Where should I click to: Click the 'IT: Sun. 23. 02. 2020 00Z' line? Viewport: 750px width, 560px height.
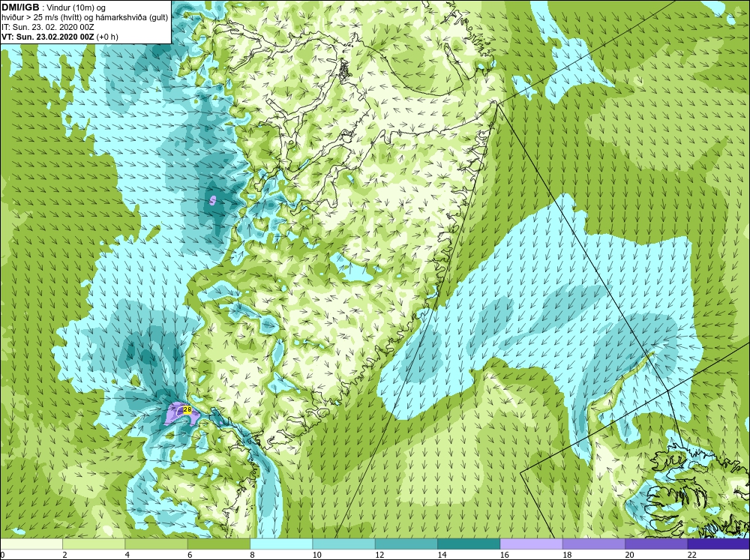coord(48,27)
